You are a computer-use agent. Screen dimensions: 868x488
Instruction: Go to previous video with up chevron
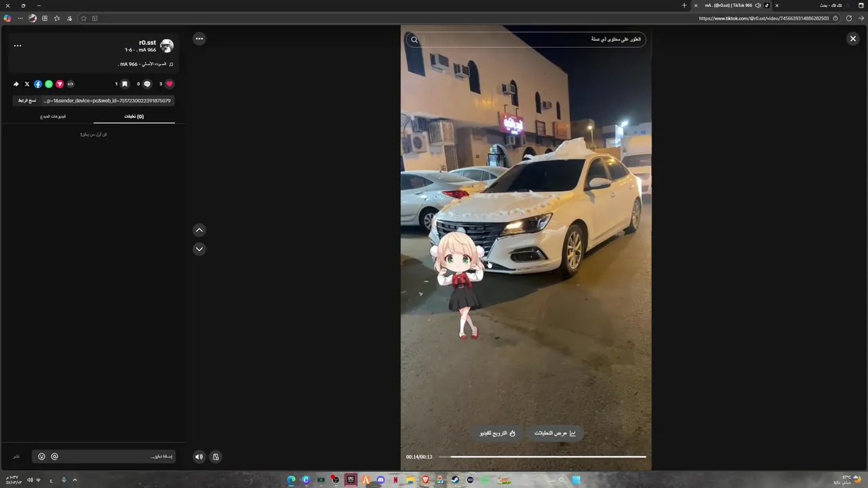[x=199, y=230]
